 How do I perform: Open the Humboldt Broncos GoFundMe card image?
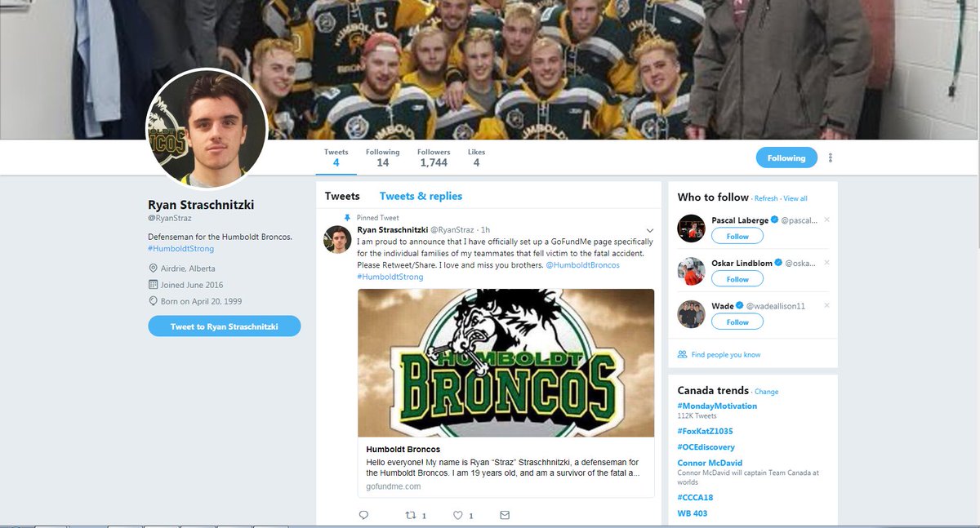pyautogui.click(x=506, y=363)
